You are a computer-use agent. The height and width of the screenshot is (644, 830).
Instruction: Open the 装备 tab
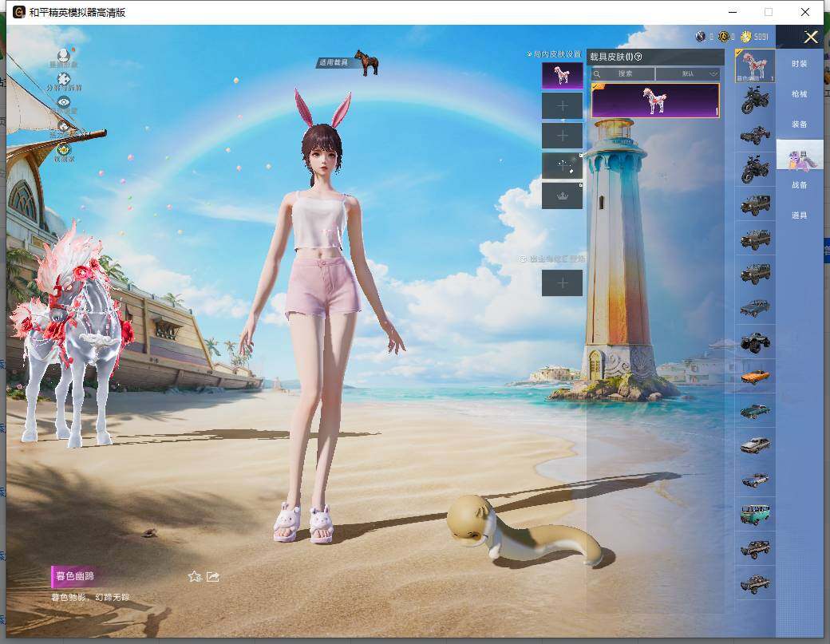click(x=800, y=124)
